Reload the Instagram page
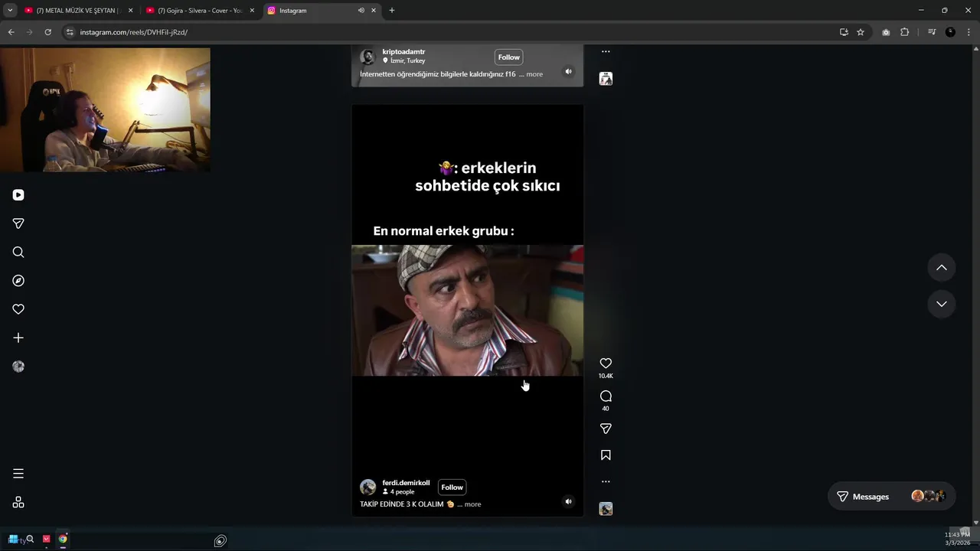The height and width of the screenshot is (551, 980). [x=47, y=32]
